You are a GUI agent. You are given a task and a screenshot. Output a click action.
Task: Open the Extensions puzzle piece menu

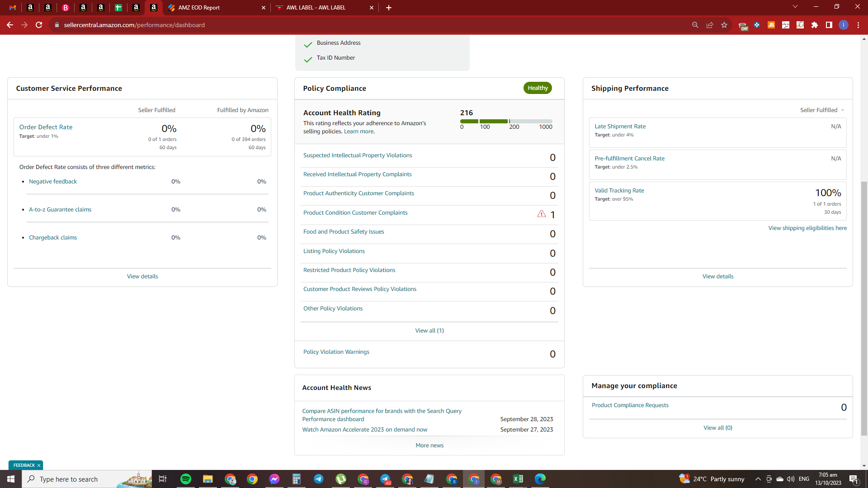(x=815, y=25)
